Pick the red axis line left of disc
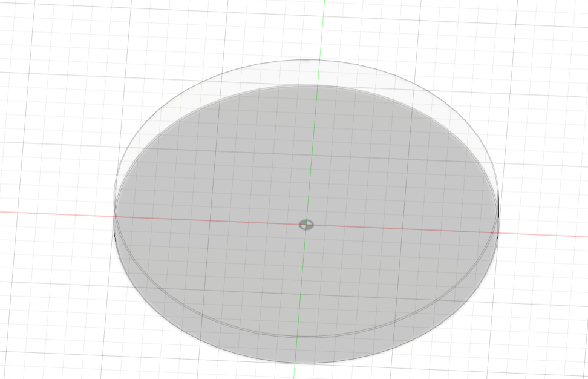Image resolution: width=588 pixels, height=379 pixels. tap(56, 214)
